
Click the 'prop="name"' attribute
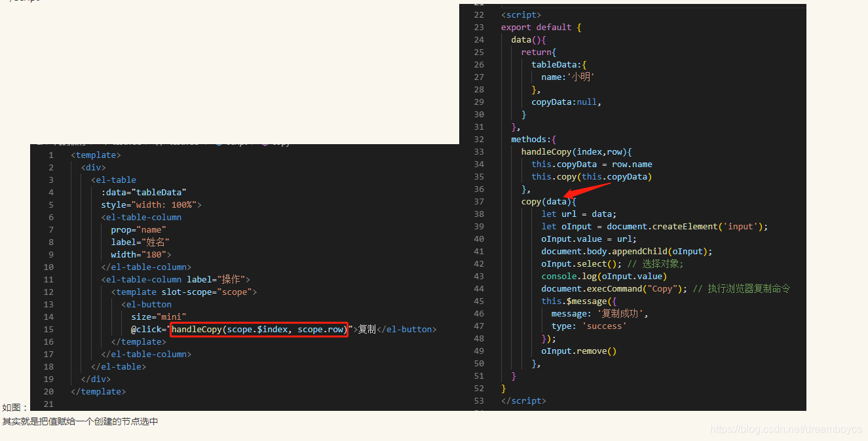pyautogui.click(x=138, y=230)
